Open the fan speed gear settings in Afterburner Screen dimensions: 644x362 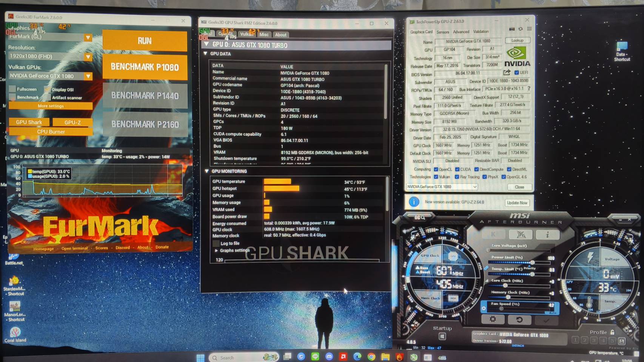(484, 308)
